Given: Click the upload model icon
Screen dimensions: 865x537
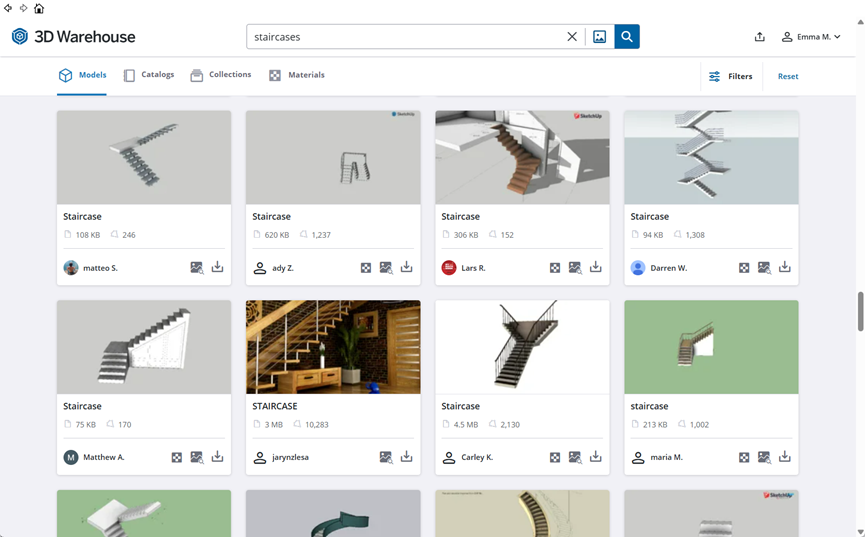Looking at the screenshot, I should [x=759, y=37].
